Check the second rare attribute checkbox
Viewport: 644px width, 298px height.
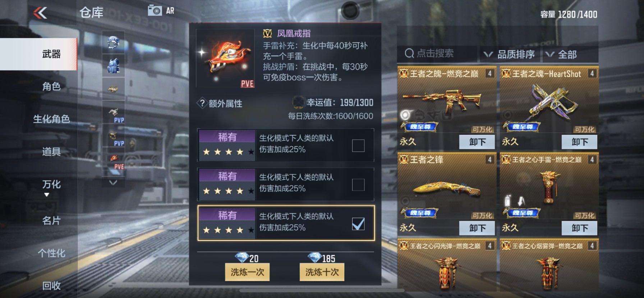(x=358, y=185)
